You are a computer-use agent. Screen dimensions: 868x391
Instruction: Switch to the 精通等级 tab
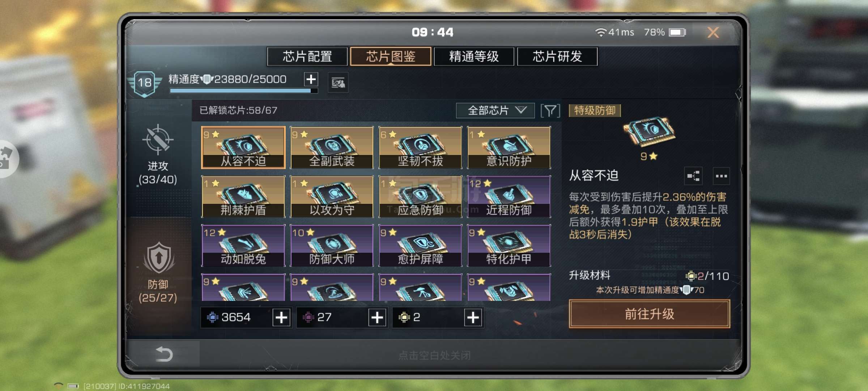click(474, 56)
